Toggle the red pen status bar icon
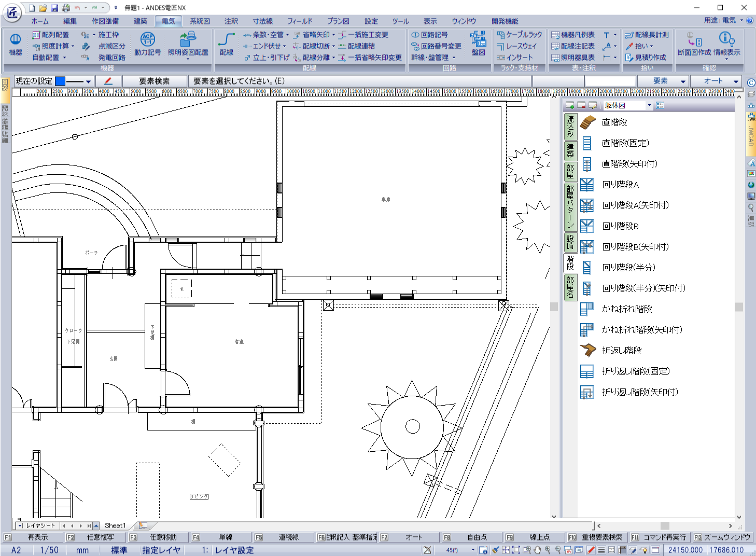 (591, 550)
